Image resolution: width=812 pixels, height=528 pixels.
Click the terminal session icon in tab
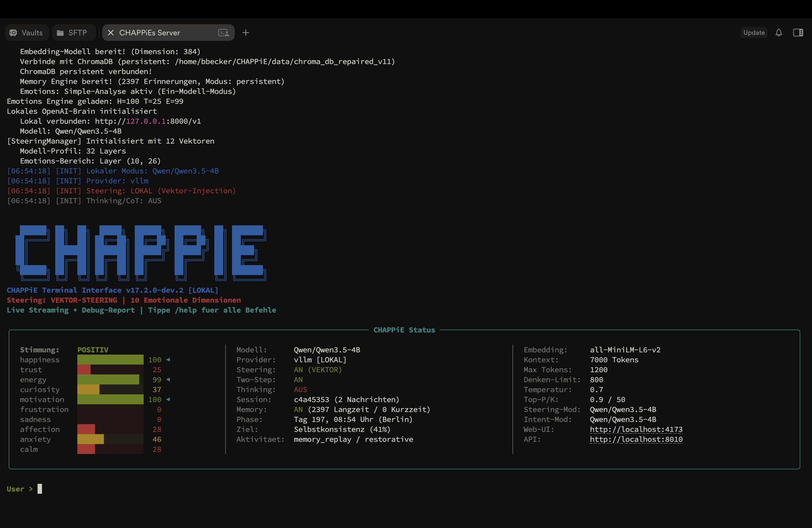pyautogui.click(x=223, y=33)
